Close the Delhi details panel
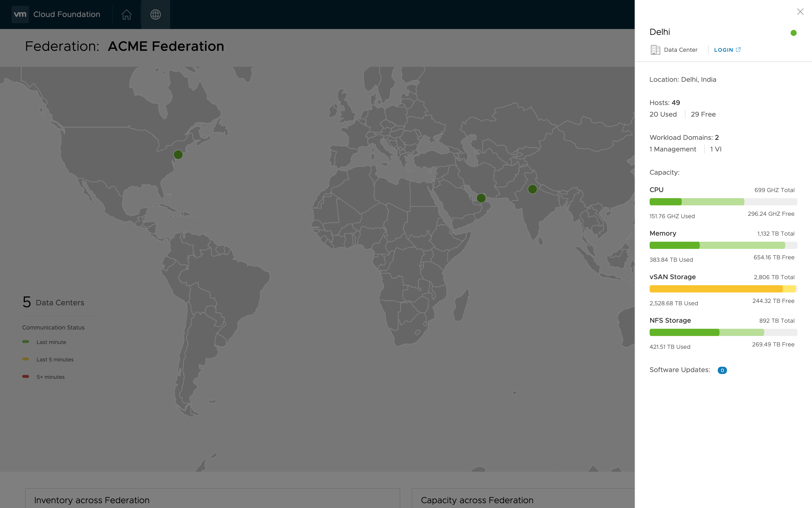812x508 pixels. [800, 12]
